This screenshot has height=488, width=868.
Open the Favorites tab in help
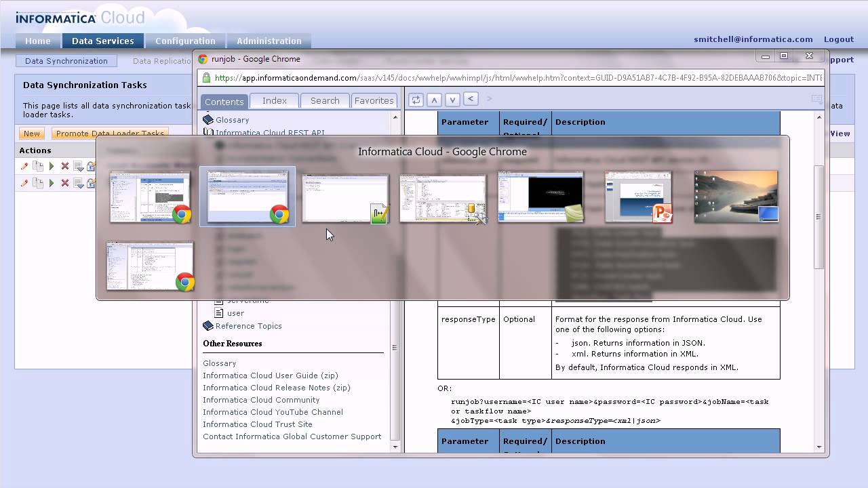click(x=374, y=100)
